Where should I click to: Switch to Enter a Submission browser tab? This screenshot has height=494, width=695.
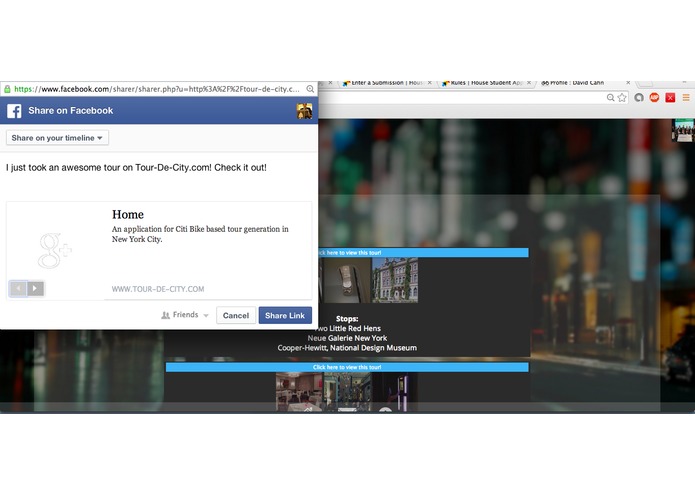point(385,83)
